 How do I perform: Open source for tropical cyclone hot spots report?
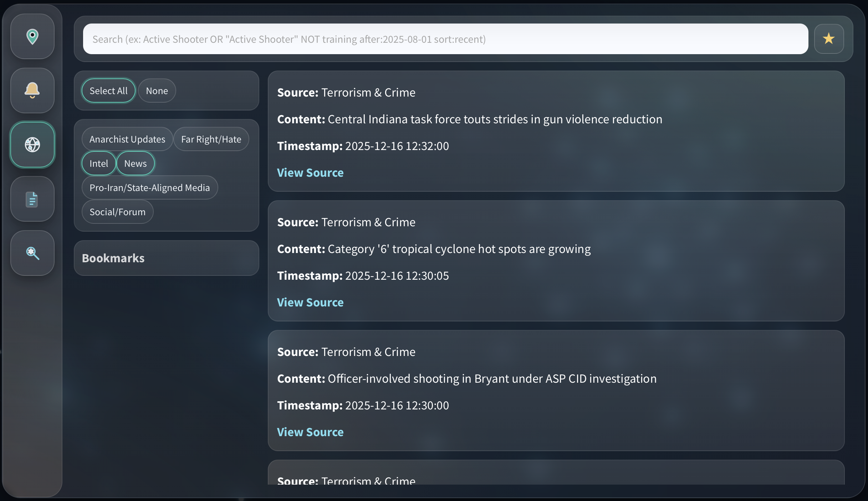[310, 302]
